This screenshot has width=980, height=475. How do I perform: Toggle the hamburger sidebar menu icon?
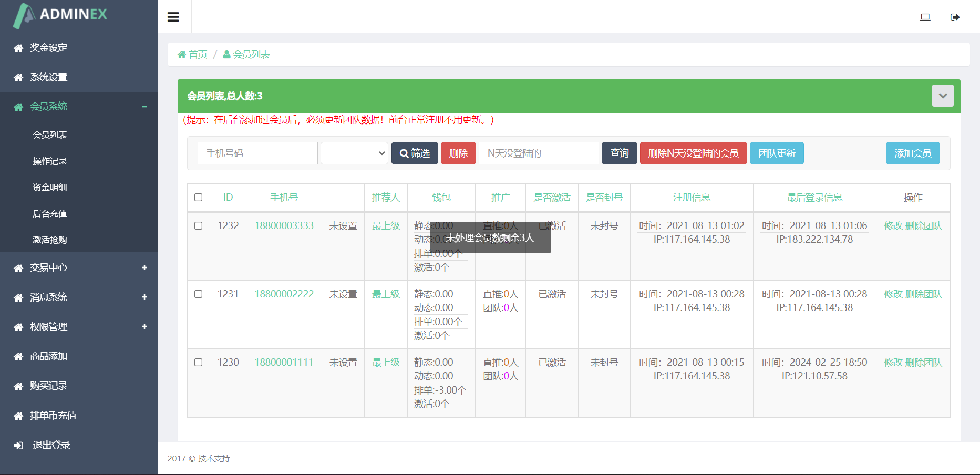point(173,17)
